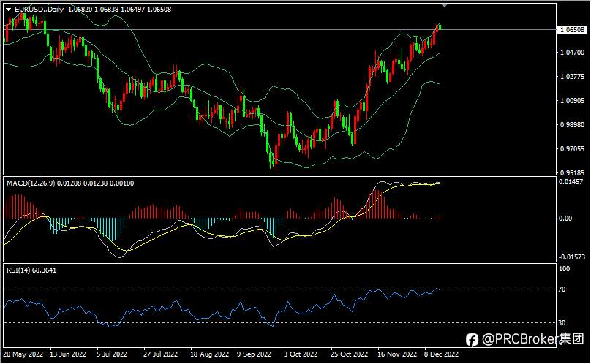Screen dimensions: 591x364
Task: Click RSI scale label 100
Action: pyautogui.click(x=564, y=269)
